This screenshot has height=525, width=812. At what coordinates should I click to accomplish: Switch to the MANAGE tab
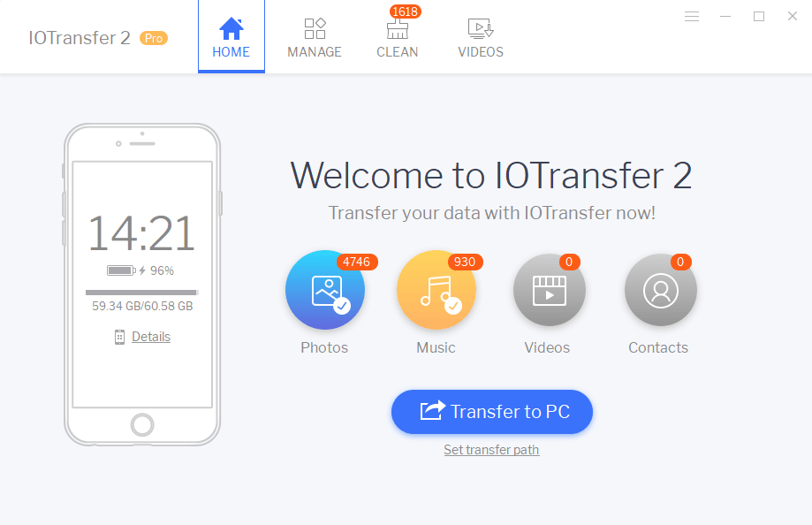(315, 37)
